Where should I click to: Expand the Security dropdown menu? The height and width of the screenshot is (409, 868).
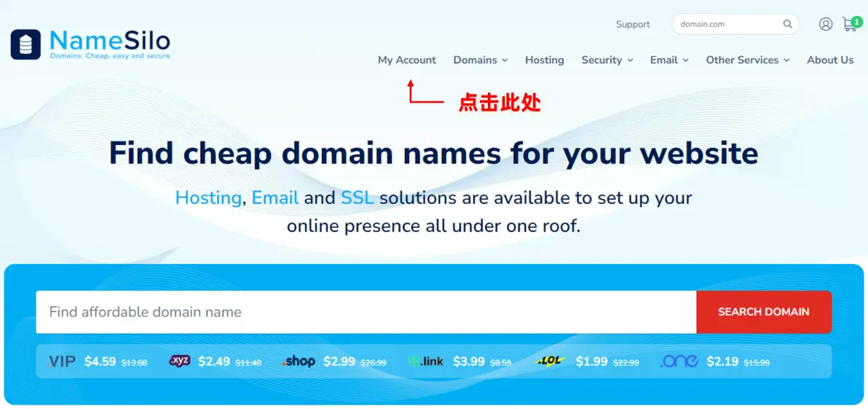coord(607,60)
